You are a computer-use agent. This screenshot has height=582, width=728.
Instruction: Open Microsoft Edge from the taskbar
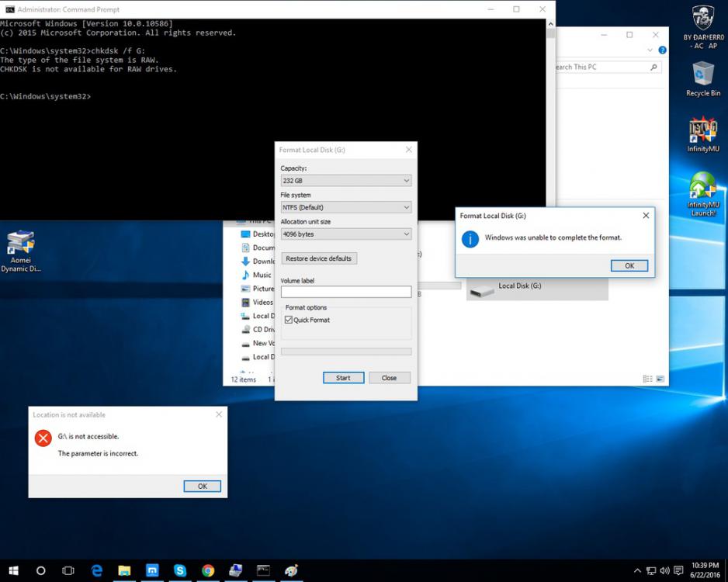click(97, 570)
